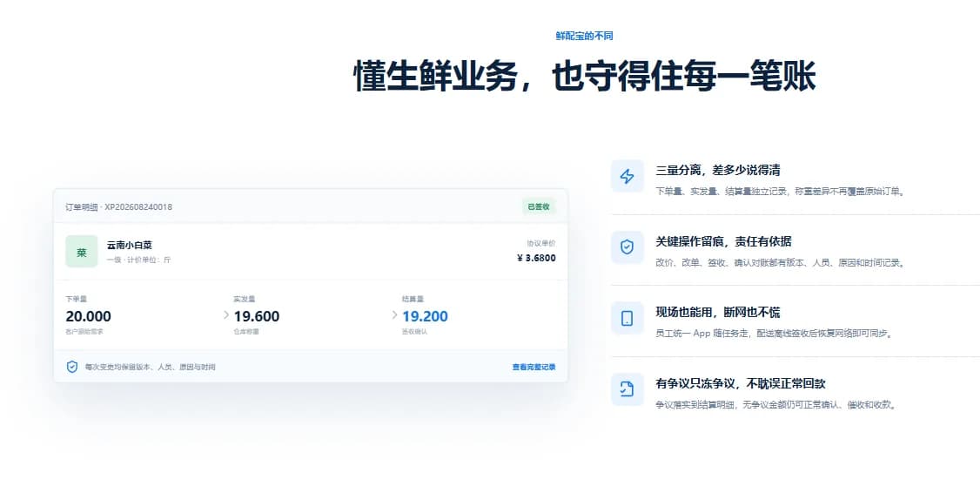Click the mobile phone icon beside 现场也能用
Screen dimensions: 980x500
(627, 318)
